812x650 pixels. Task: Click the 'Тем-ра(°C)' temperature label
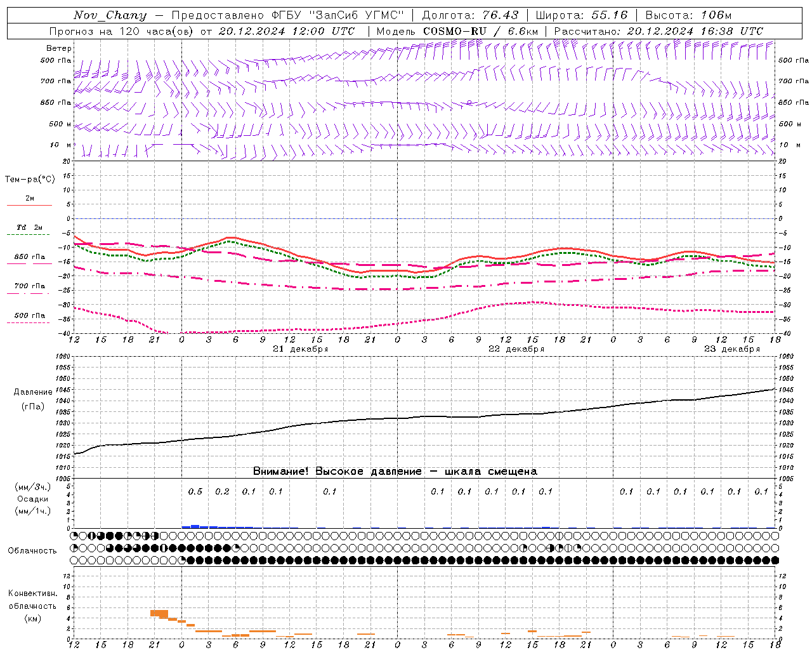30,180
